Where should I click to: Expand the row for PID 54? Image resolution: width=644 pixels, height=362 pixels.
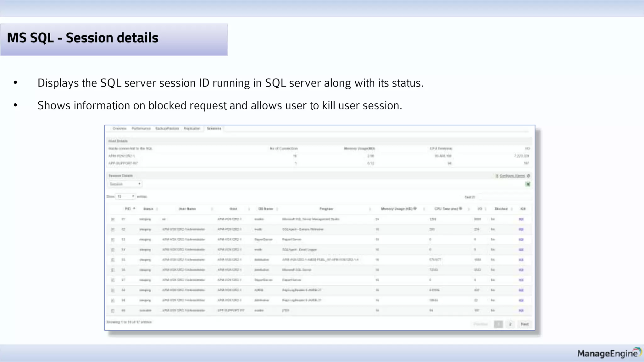113,250
